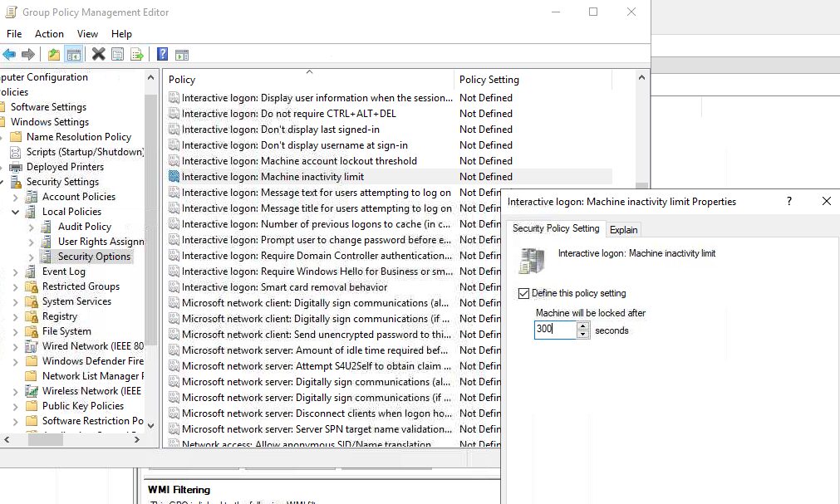The image size is (840, 504).
Task: Click the blue Help question mark icon
Action: (x=163, y=55)
